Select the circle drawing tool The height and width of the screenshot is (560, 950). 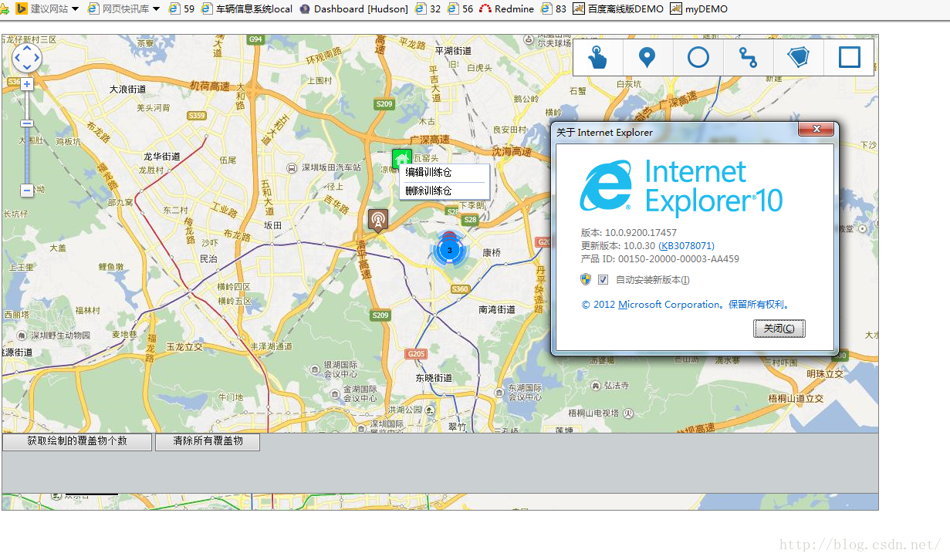[698, 58]
